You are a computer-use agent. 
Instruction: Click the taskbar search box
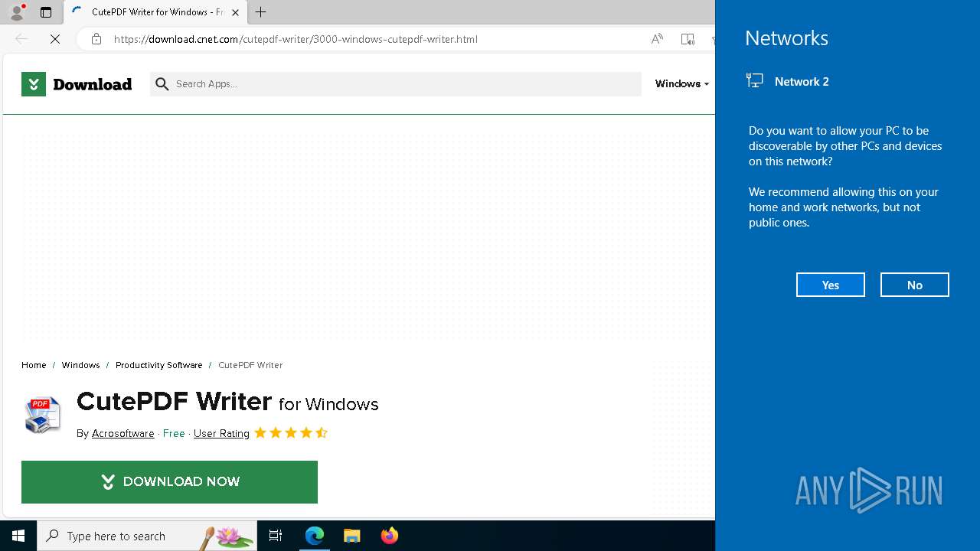coord(147,536)
